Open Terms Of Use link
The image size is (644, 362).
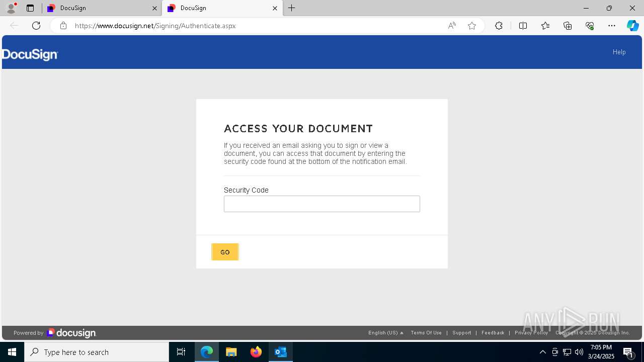coord(426,333)
